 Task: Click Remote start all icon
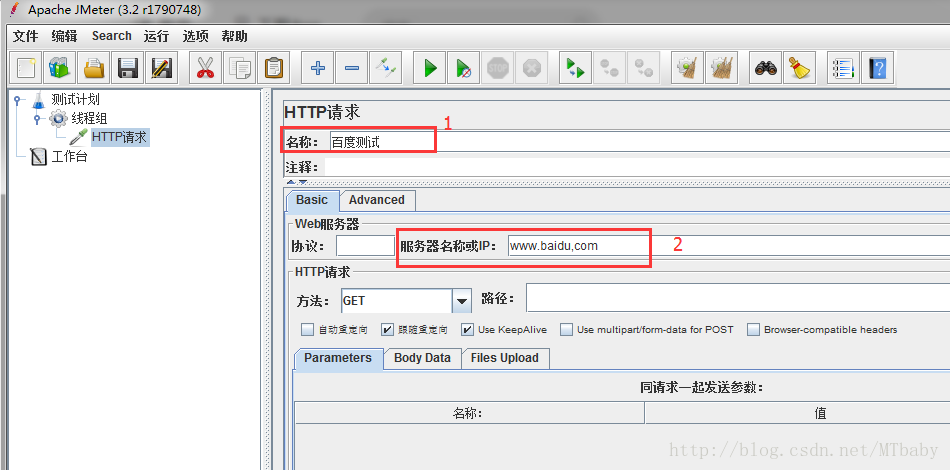pos(575,67)
